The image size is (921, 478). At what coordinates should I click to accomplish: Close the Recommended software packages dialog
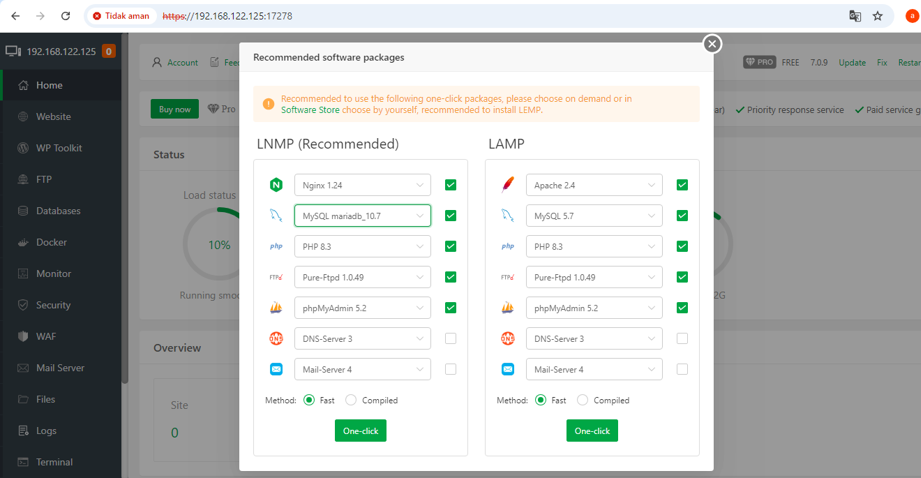click(x=712, y=43)
